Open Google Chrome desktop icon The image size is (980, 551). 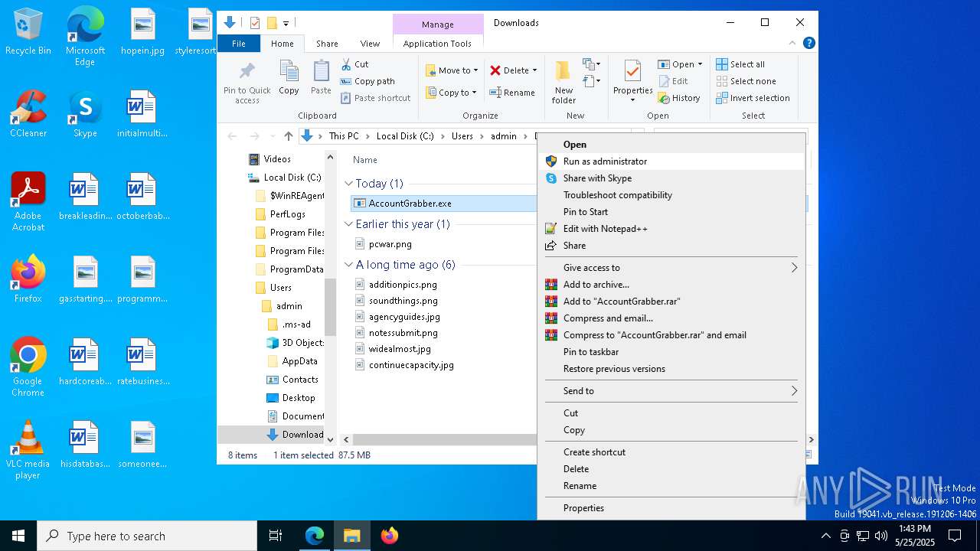coord(28,367)
